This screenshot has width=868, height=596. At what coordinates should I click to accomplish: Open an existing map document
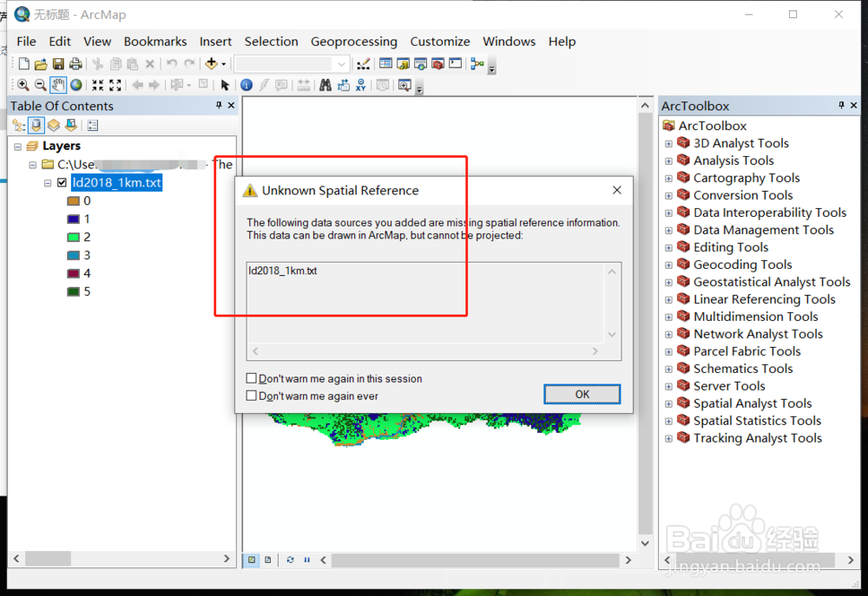click(41, 64)
